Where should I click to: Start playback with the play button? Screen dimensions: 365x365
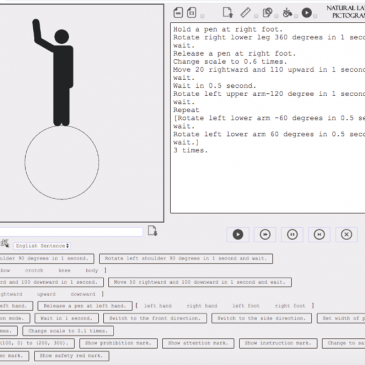coord(238,234)
